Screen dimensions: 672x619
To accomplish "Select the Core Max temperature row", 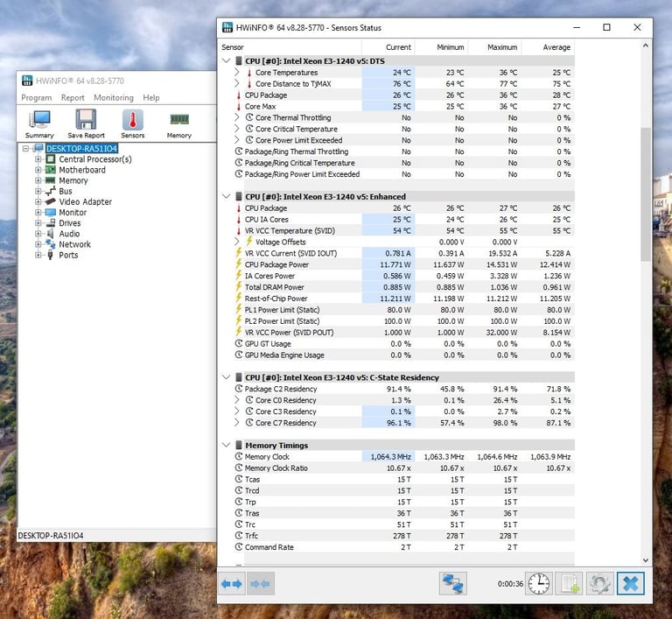I will coord(402,106).
